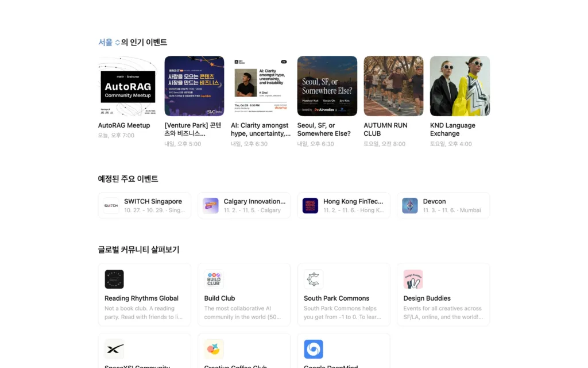Screen dimensions: 588x368
Task: Click the 토요일, 오후 4:00 event time
Action: pos(451,144)
